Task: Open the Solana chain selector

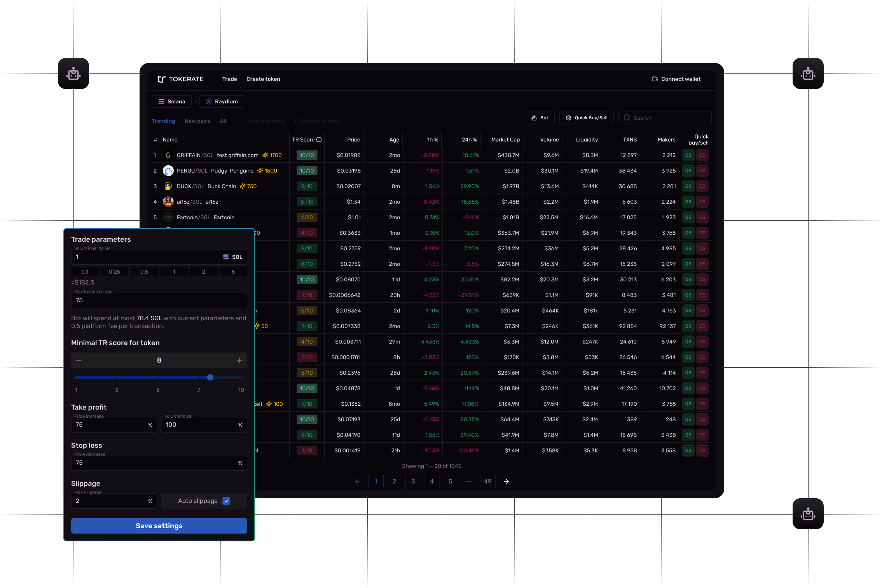Action: [x=171, y=101]
